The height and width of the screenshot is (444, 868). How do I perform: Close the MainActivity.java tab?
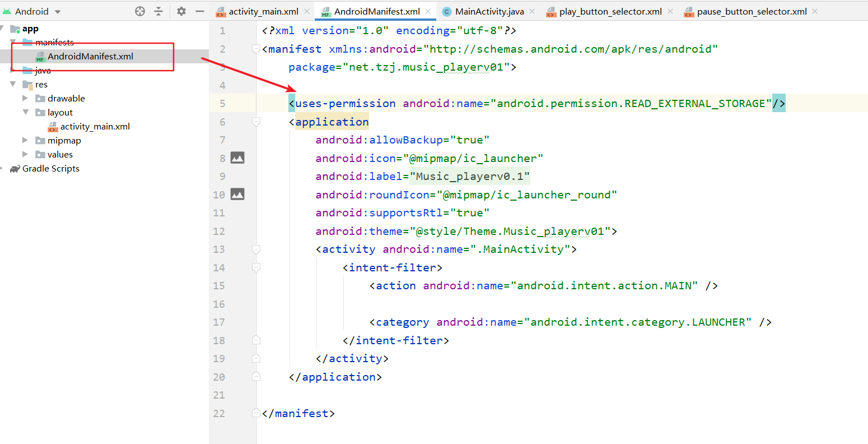(532, 11)
